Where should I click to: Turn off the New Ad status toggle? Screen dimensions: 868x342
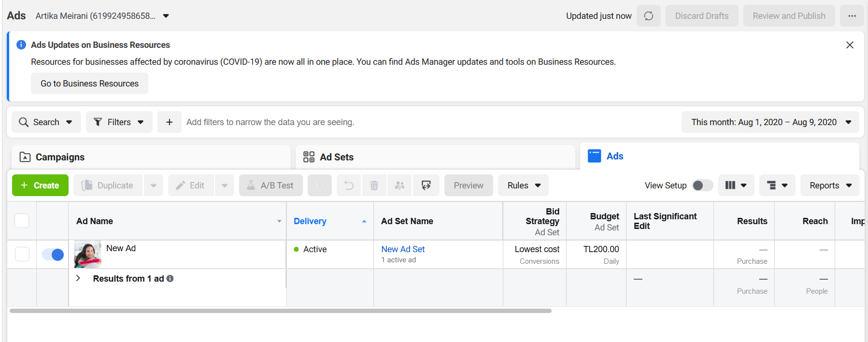click(53, 255)
